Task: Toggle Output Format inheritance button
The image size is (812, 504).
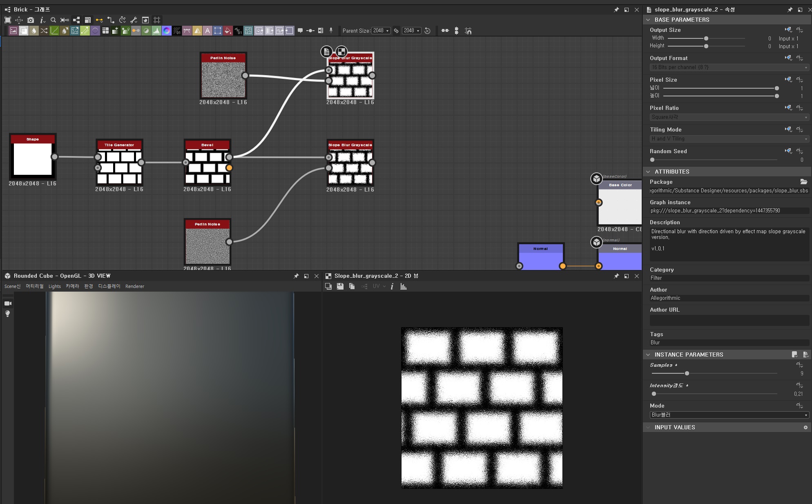Action: 788,58
